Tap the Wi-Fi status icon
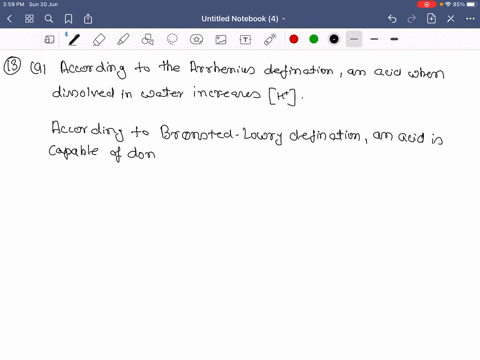Viewport: 480px width, 360px height. [448, 4]
